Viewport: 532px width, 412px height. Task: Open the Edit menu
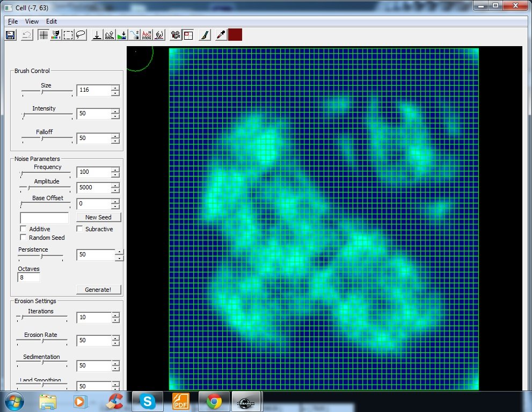tap(51, 21)
